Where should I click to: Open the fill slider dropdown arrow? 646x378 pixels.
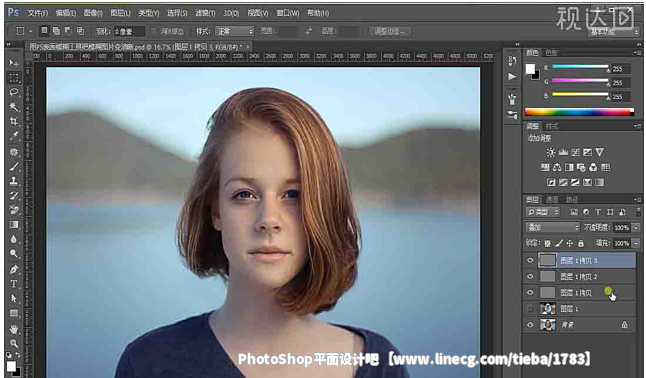click(x=636, y=243)
